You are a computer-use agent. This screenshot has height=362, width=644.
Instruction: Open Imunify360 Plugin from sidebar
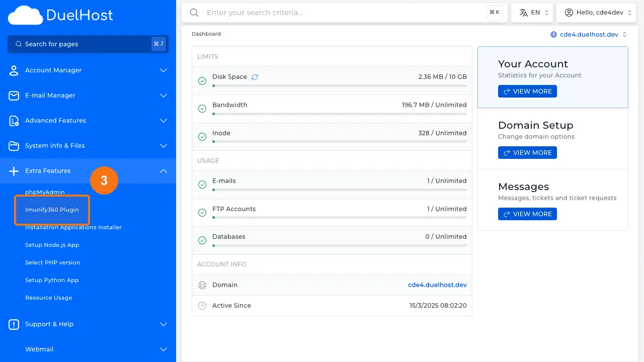tap(52, 210)
